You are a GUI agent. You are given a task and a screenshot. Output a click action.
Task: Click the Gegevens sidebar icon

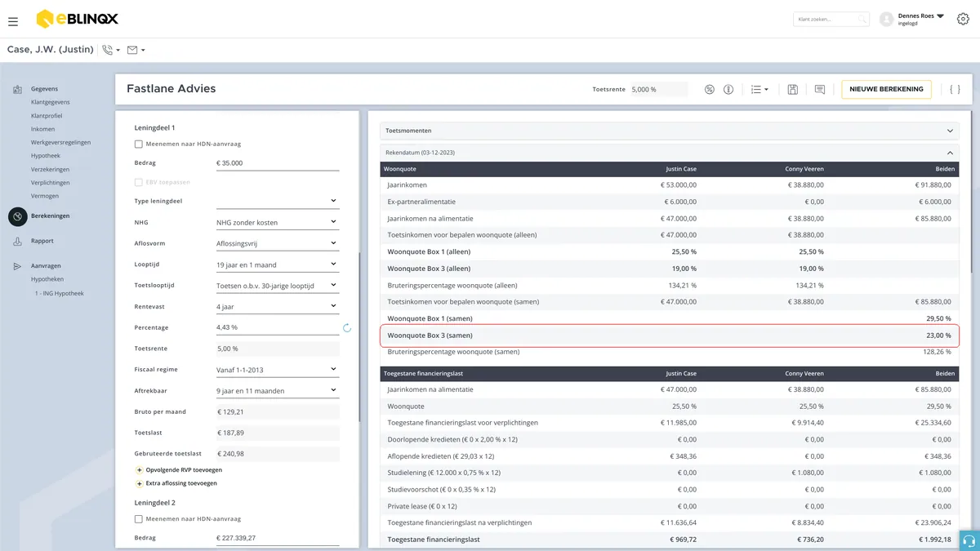[18, 89]
